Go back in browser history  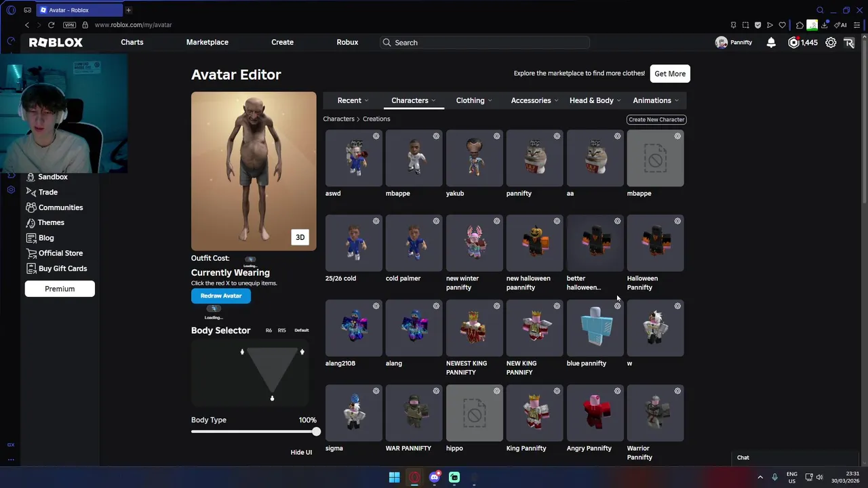(x=27, y=25)
